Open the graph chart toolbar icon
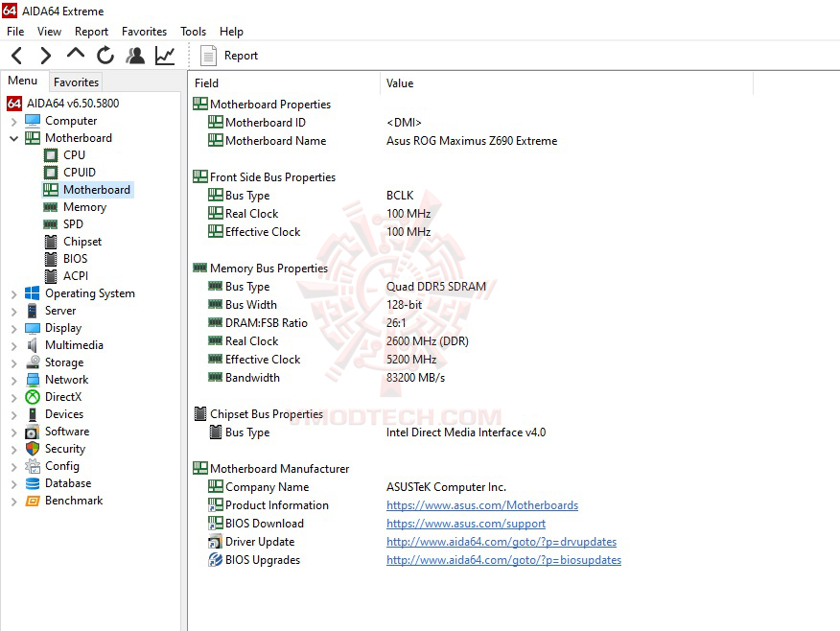 tap(165, 56)
